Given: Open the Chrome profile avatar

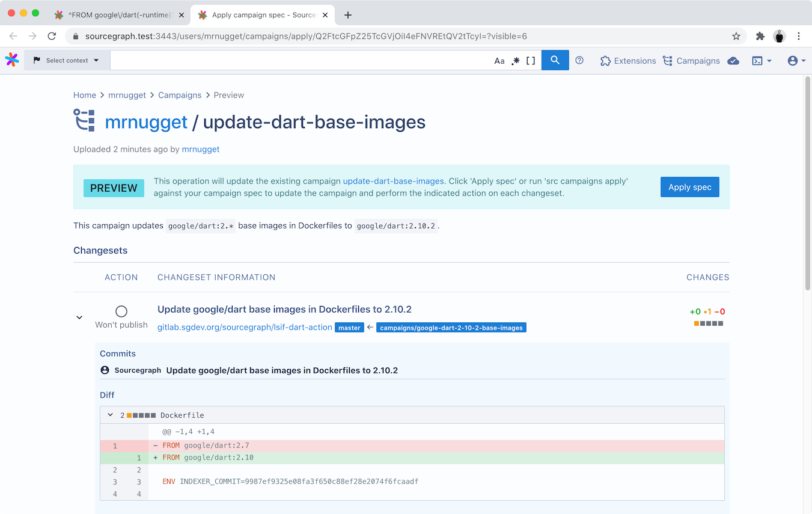Looking at the screenshot, I should [780, 36].
